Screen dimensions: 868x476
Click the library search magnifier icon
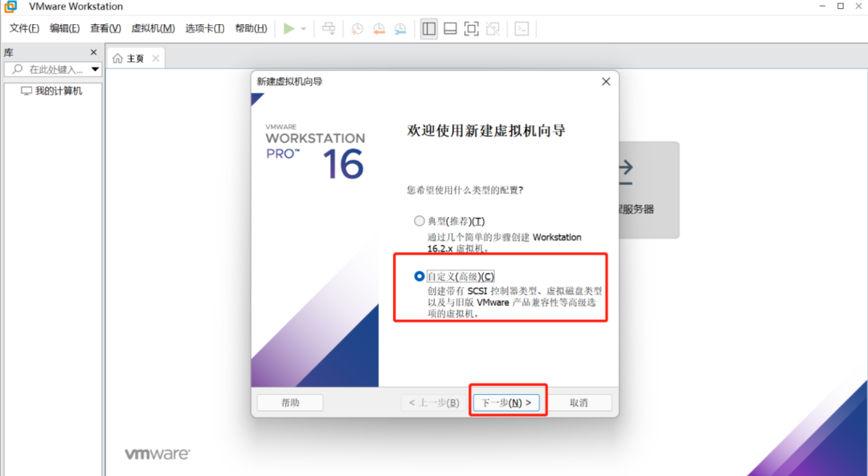point(18,69)
